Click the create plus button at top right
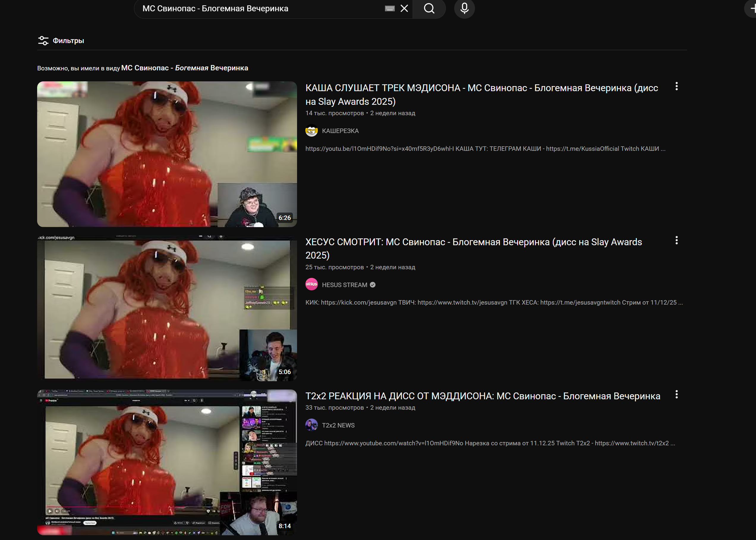The height and width of the screenshot is (540, 756). [752, 9]
